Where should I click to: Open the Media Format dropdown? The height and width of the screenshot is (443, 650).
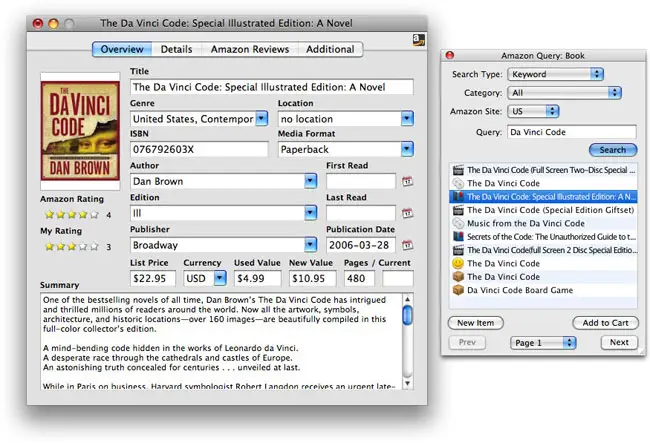pos(407,149)
